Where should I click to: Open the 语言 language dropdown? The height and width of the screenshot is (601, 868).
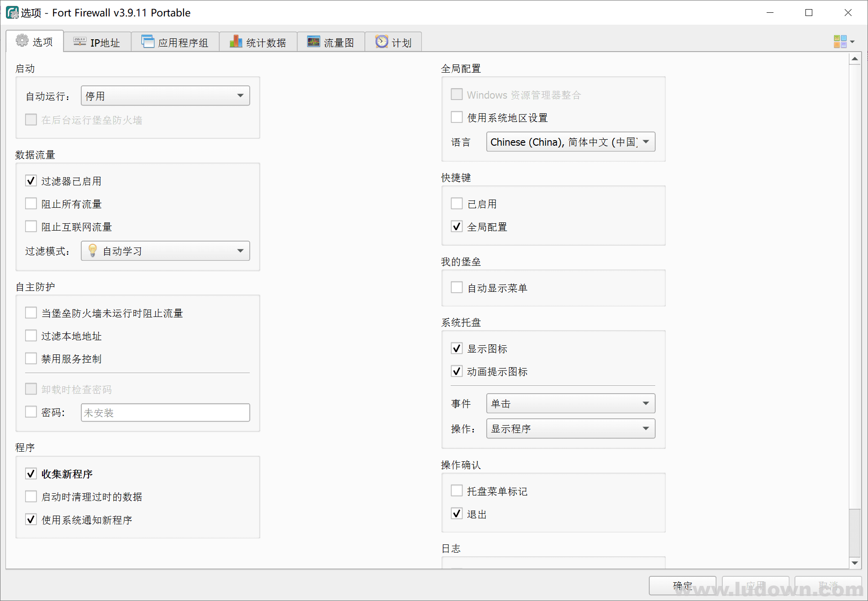pos(571,142)
